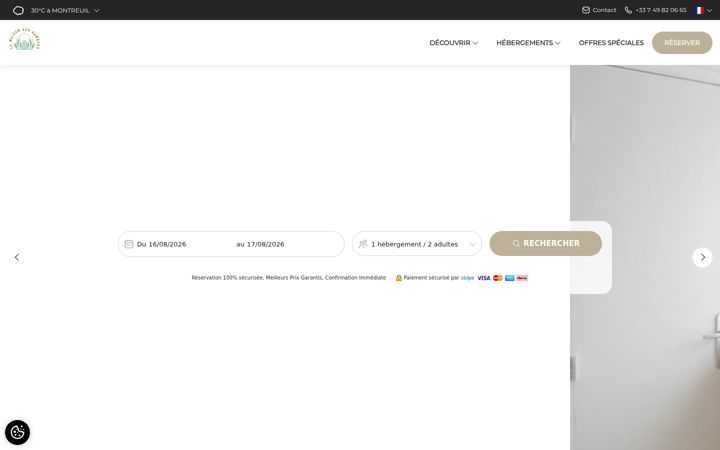The image size is (720, 450).
Task: Expand the chevron next to DÉCOUVRIR
Action: click(475, 43)
